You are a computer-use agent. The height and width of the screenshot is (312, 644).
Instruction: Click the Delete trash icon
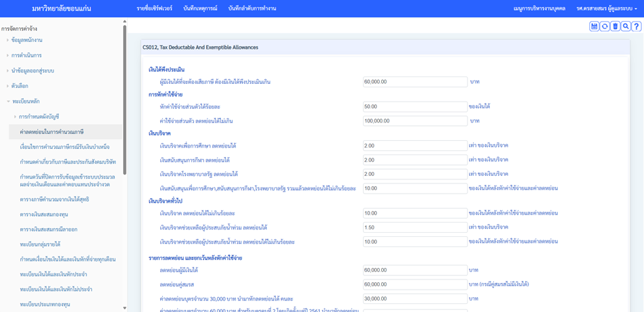(615, 26)
